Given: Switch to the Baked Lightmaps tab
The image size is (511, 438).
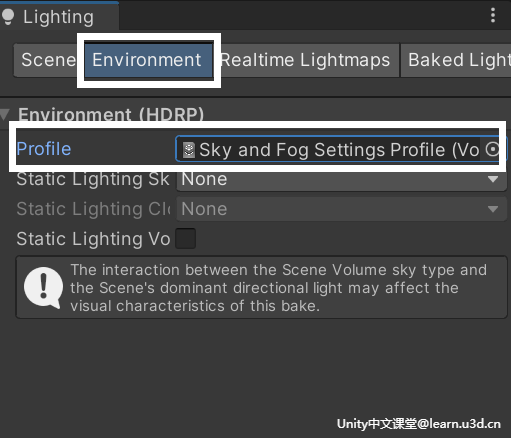Looking at the screenshot, I should (x=456, y=60).
